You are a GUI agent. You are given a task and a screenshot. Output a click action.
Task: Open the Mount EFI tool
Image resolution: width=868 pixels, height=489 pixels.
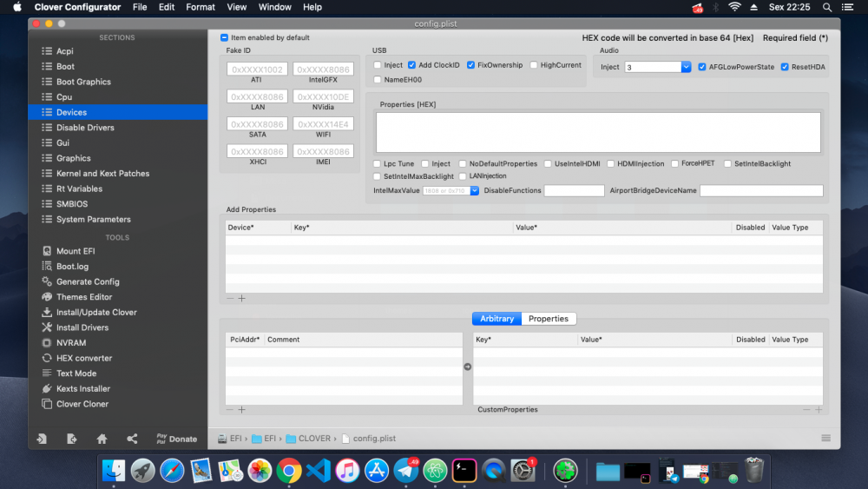(x=76, y=251)
